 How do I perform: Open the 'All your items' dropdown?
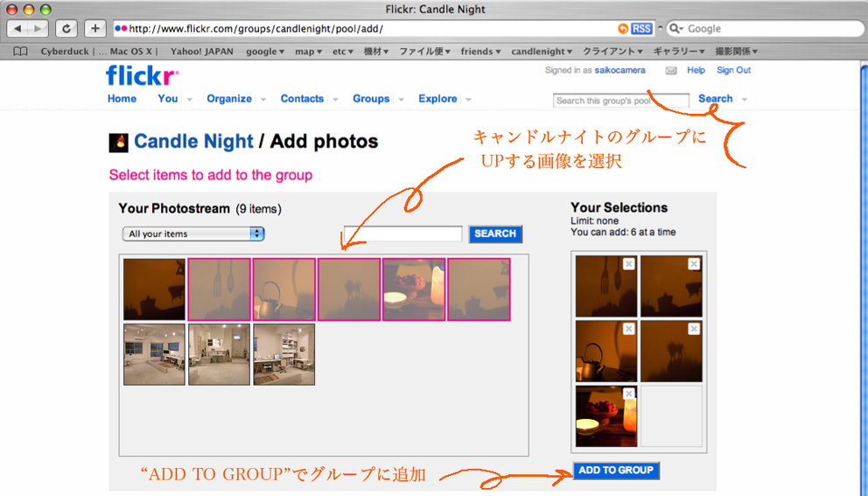click(x=193, y=234)
